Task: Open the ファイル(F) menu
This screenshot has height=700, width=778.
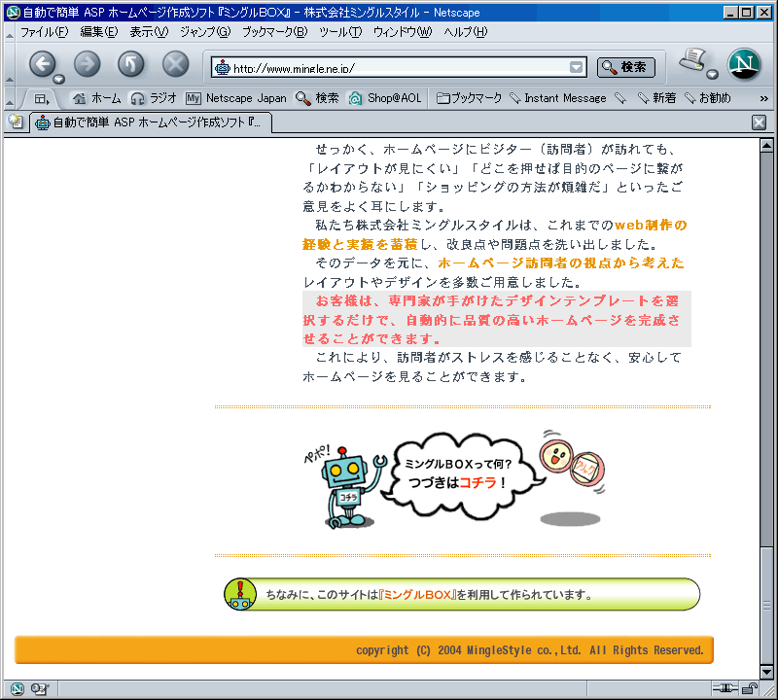Action: point(44,32)
